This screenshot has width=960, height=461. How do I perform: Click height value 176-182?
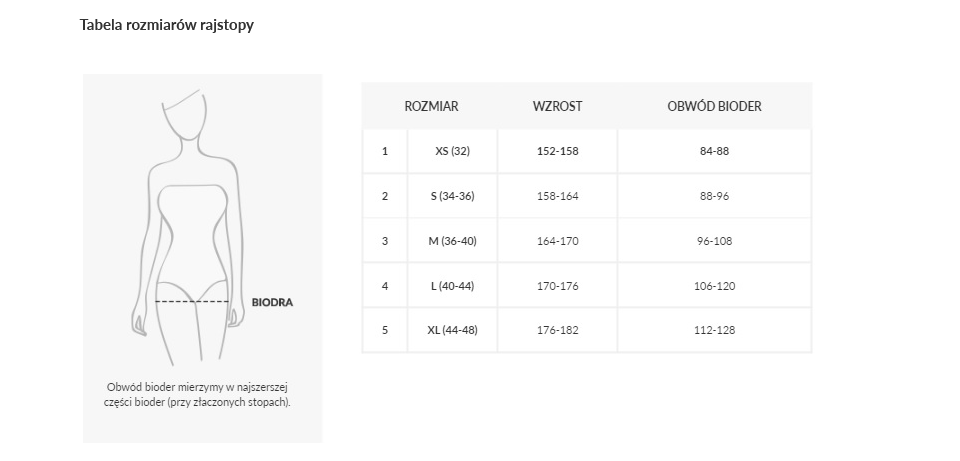[x=557, y=330]
